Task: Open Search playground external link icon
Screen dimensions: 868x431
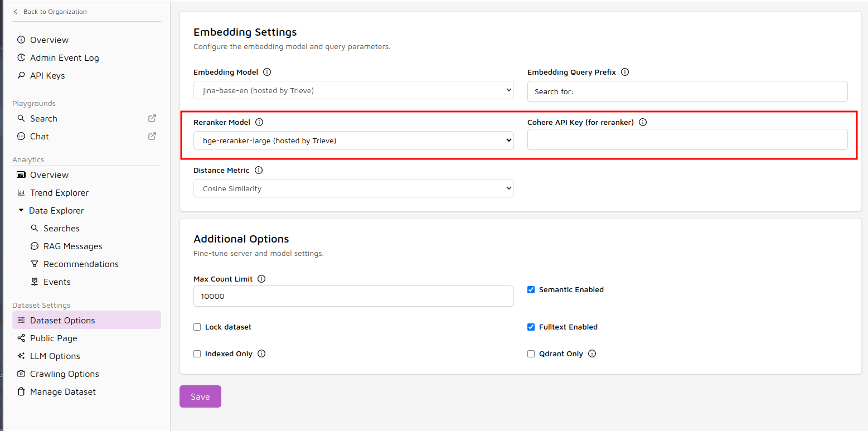Action: (152, 118)
